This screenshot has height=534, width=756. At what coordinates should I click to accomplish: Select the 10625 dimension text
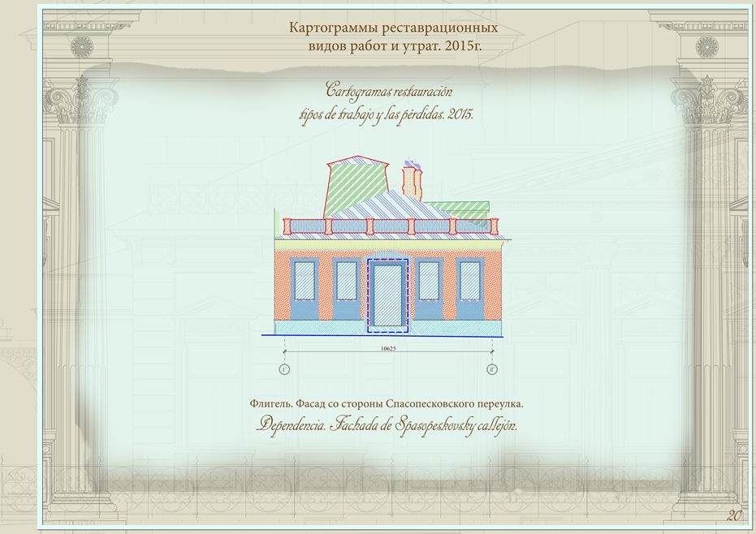387,348
